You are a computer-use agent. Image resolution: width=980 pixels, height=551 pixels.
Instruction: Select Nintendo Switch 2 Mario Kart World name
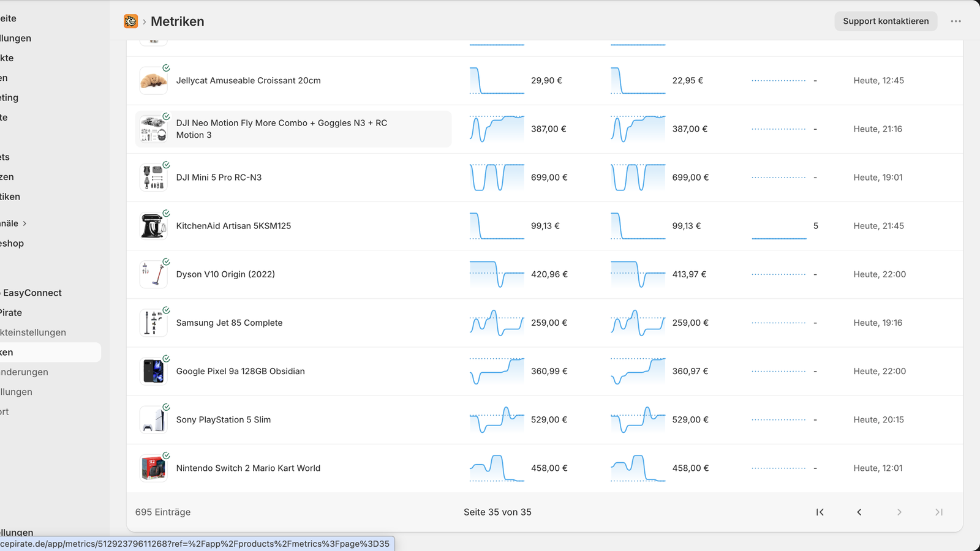click(248, 468)
